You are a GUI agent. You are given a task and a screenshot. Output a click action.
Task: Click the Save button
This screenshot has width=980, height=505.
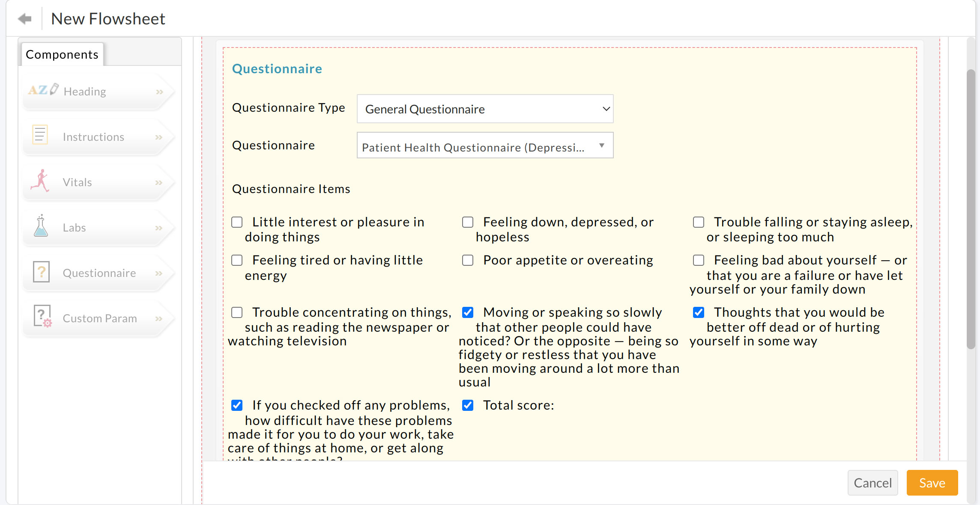click(x=932, y=482)
